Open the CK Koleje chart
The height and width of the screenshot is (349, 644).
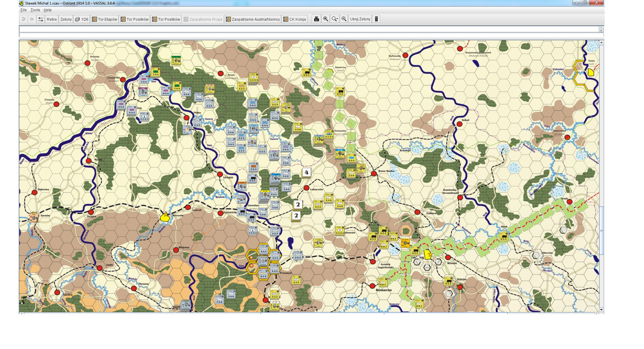(x=295, y=19)
